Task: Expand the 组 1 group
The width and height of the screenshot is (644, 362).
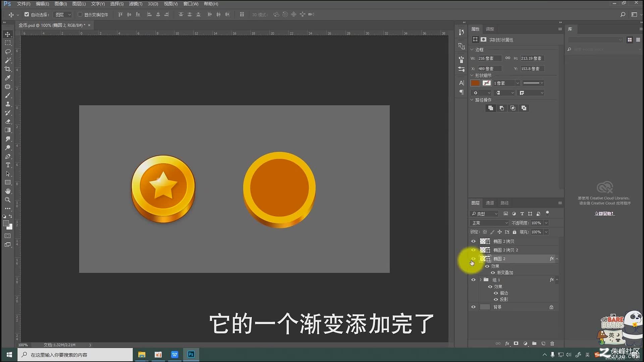Action: [481, 280]
